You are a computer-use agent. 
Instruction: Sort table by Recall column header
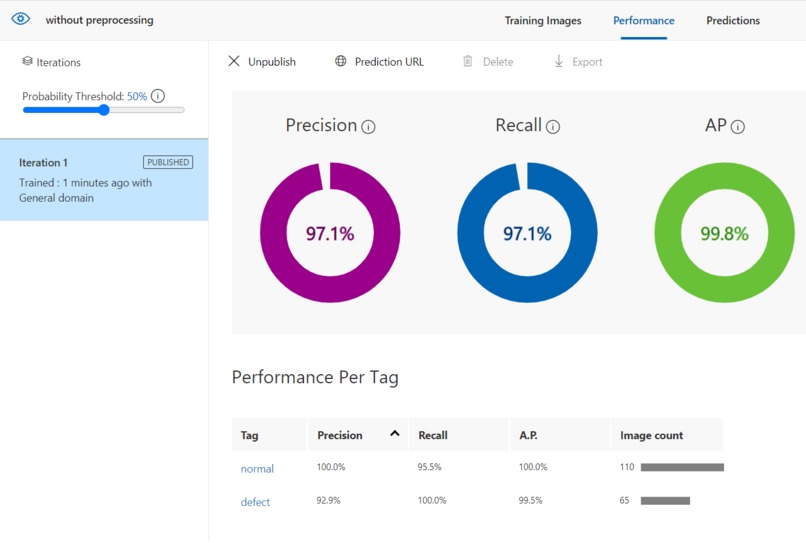(433, 435)
